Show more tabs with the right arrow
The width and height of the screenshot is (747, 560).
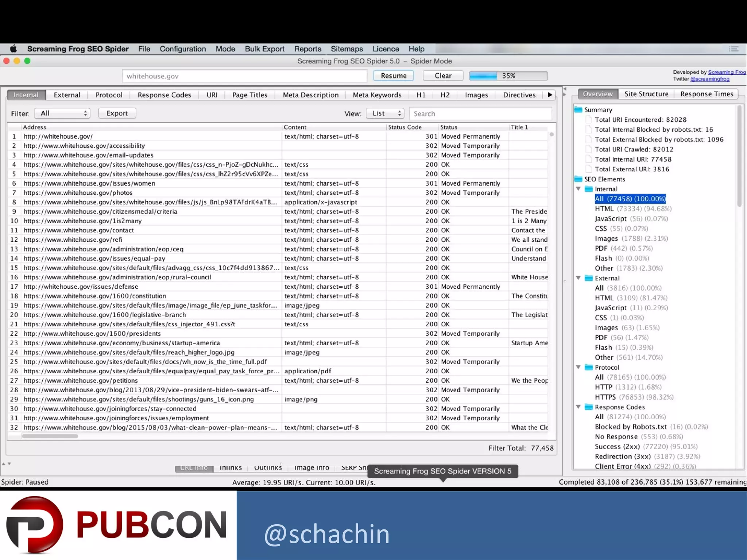pos(550,95)
